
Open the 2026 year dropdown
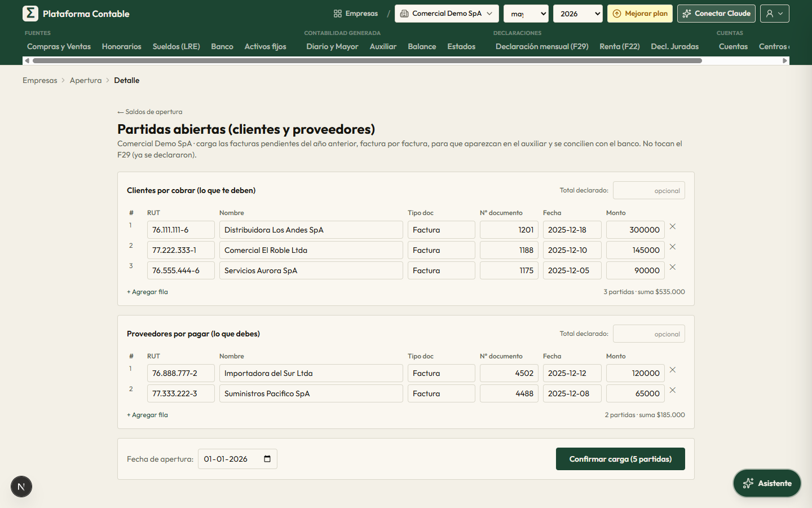point(578,14)
